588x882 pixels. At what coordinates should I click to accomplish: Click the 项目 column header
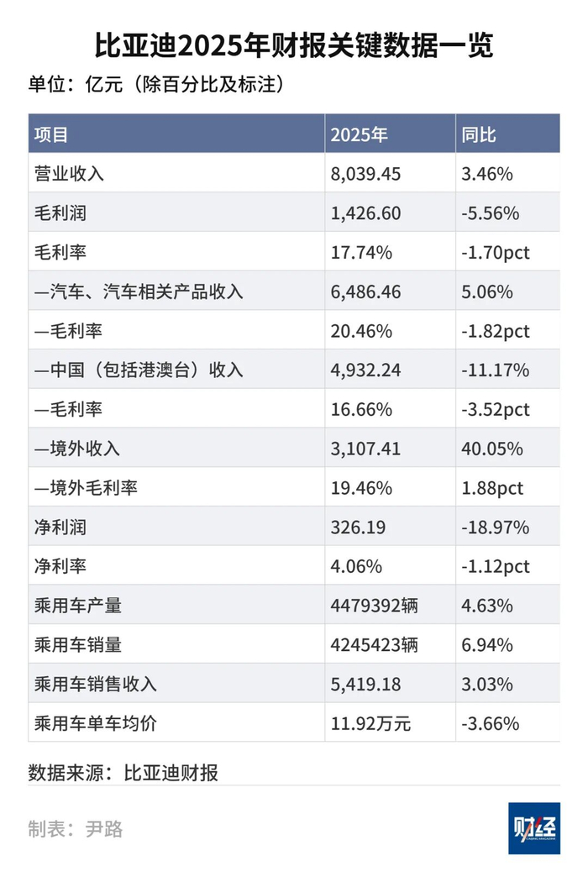click(x=50, y=134)
